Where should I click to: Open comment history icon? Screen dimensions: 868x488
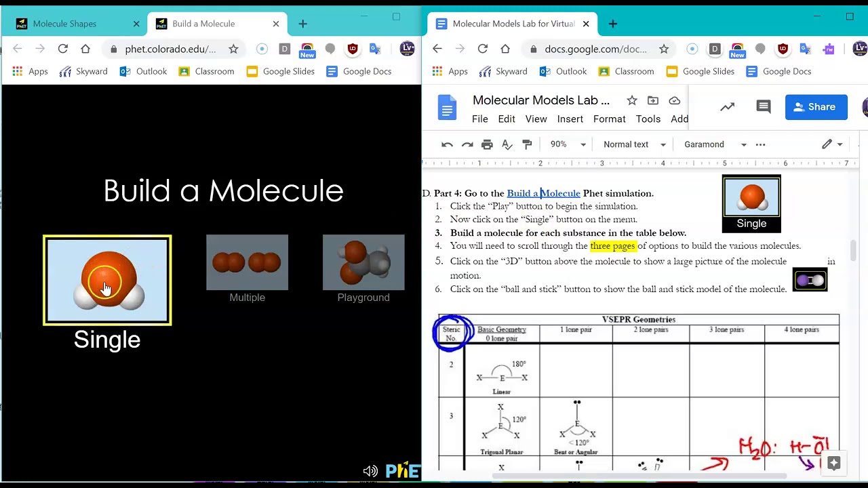tap(764, 106)
